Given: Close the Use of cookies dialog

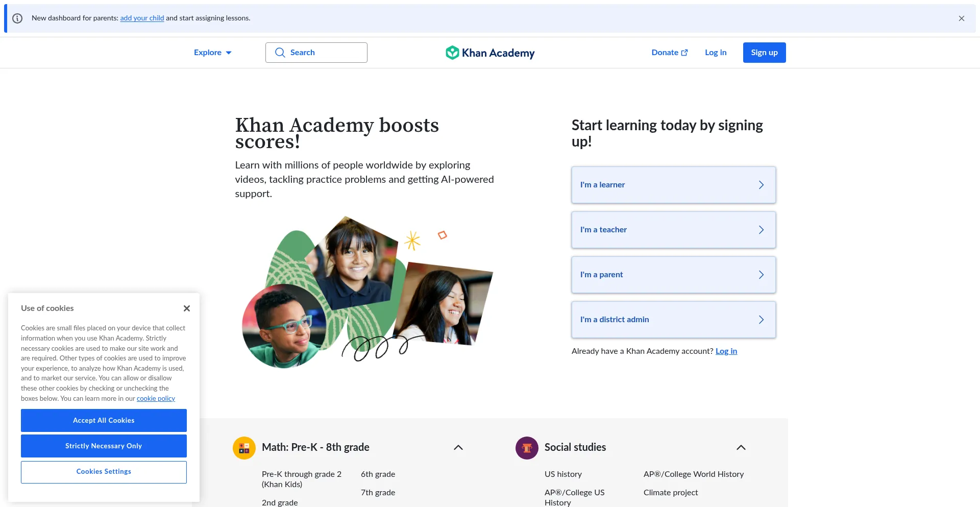Looking at the screenshot, I should pos(187,308).
